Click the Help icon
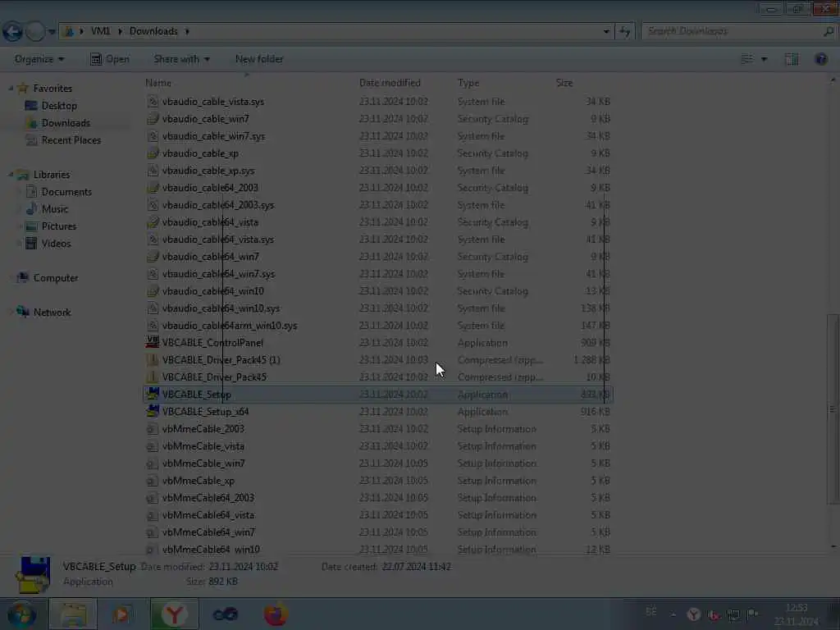840x630 pixels. [x=820, y=59]
